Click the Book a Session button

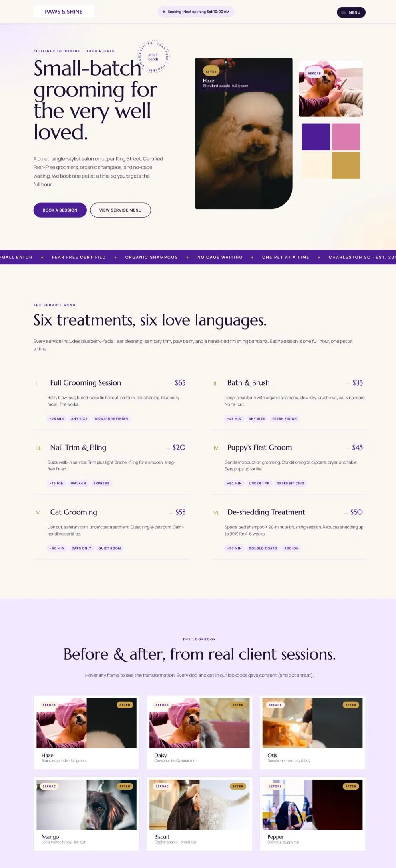click(60, 210)
